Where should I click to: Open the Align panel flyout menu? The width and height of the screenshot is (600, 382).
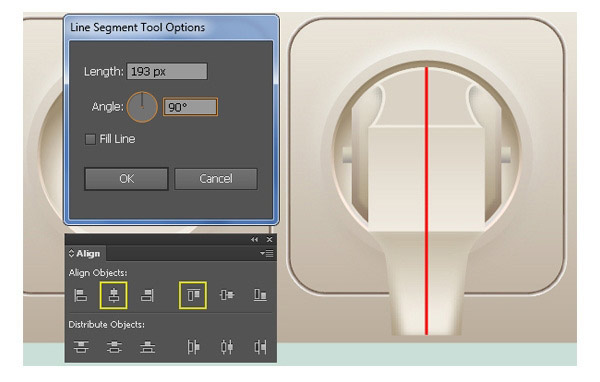tap(267, 253)
